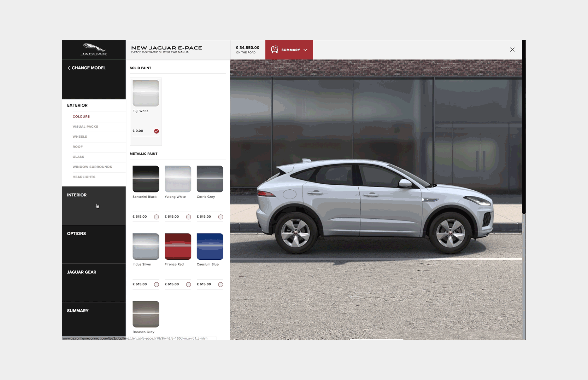The image size is (588, 380).
Task: Click the On The Road label
Action: (x=246, y=53)
